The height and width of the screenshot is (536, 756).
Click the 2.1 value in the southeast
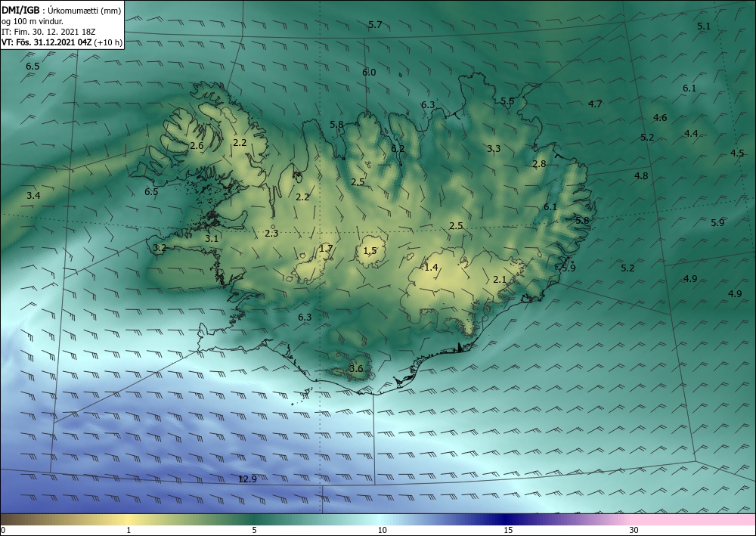coord(500,279)
